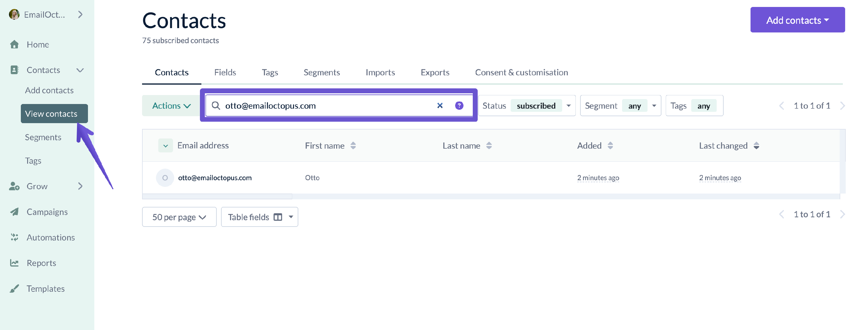Expand the 50 per page dropdown

coord(179,217)
